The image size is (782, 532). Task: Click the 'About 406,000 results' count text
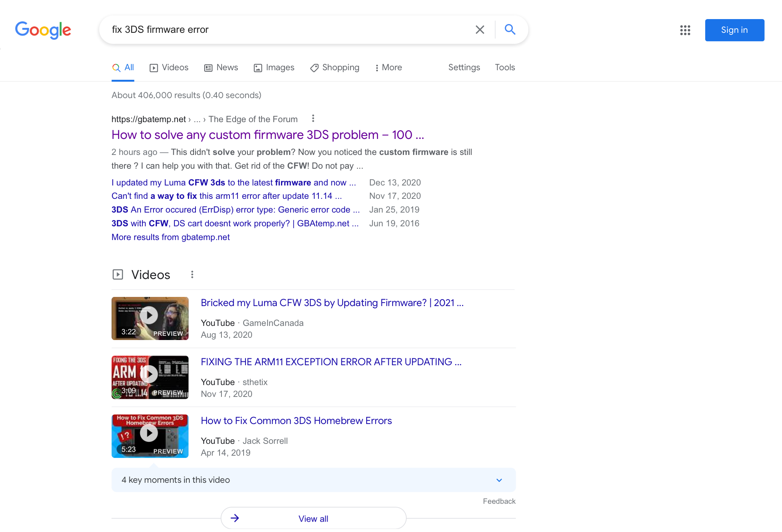coord(186,95)
